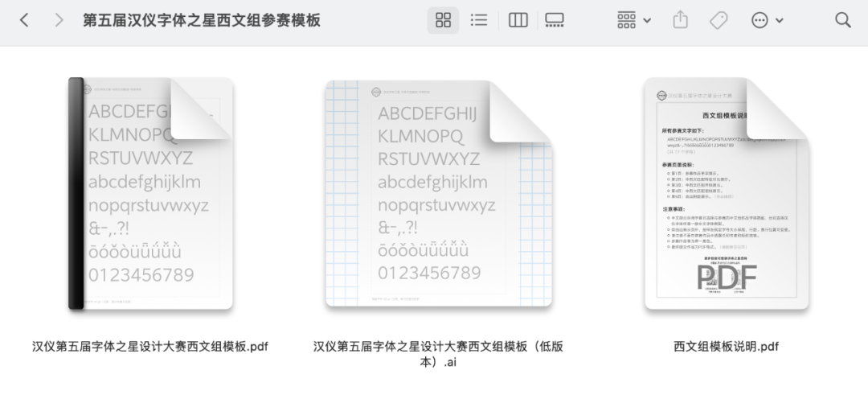The image size is (868, 399).
Task: Select the 西文组模板说明.pdf thumbnail
Action: pos(727,193)
